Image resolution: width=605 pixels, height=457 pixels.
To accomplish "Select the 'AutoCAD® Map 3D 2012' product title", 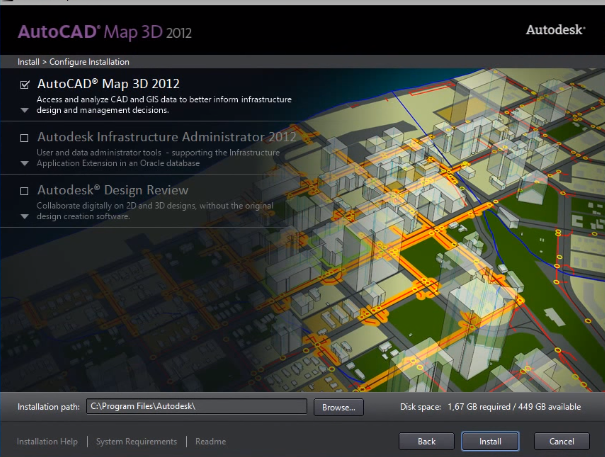I will point(108,84).
